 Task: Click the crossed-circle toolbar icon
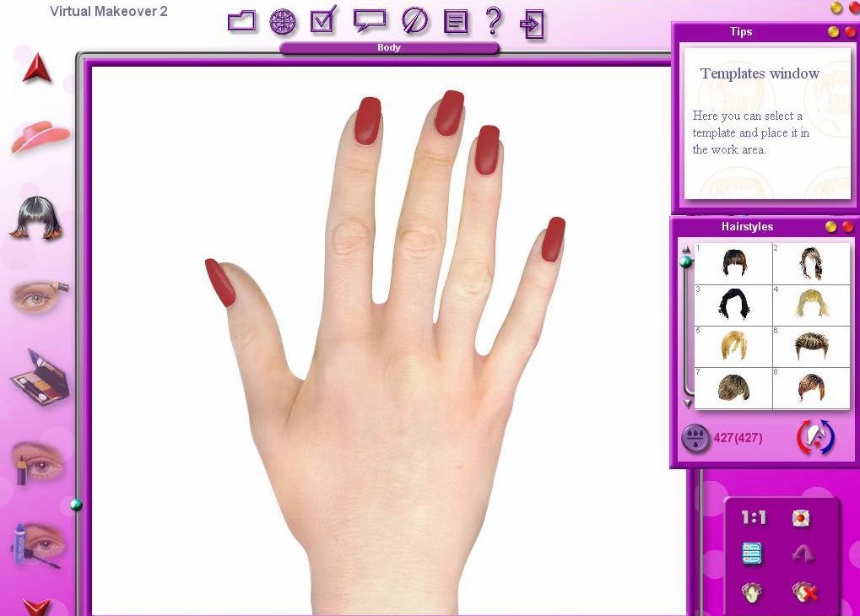click(x=414, y=20)
